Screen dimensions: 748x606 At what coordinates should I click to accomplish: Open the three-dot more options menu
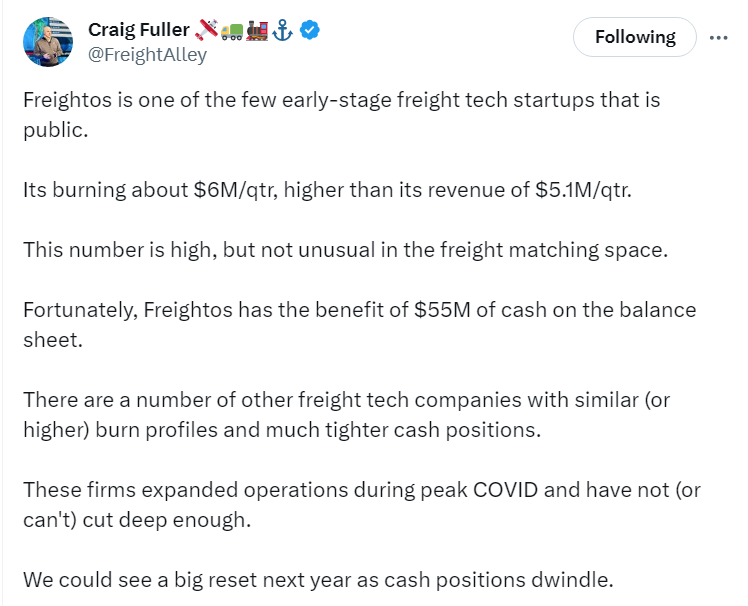[718, 37]
